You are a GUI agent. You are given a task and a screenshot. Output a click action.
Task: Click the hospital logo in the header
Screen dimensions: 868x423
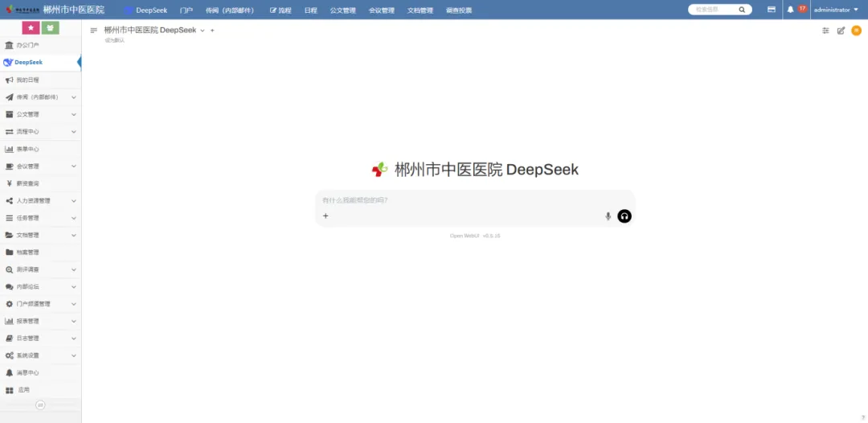click(x=23, y=10)
